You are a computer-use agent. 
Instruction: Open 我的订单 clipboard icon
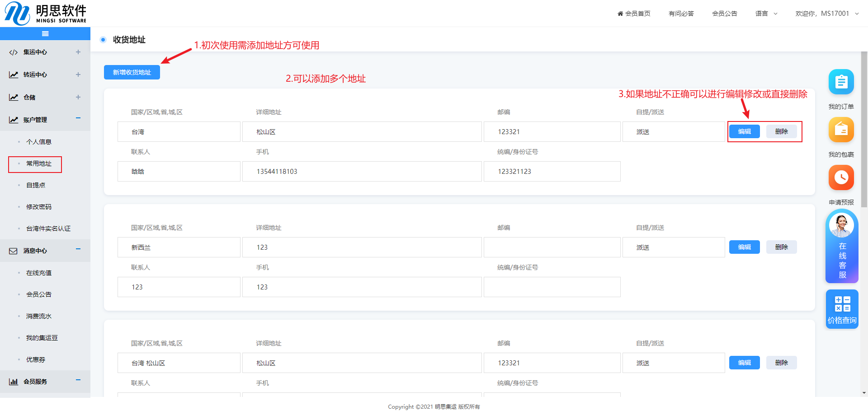coord(841,82)
